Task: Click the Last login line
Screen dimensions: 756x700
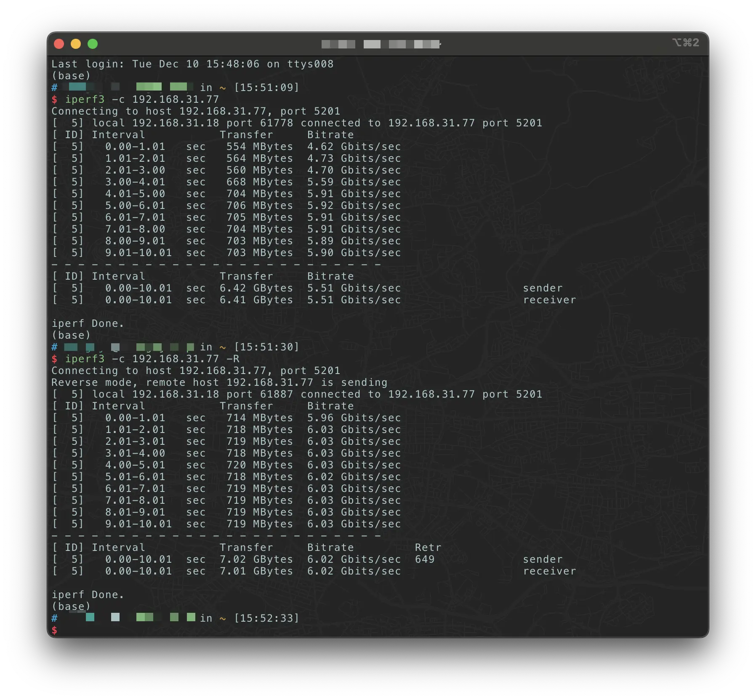Action: (192, 64)
